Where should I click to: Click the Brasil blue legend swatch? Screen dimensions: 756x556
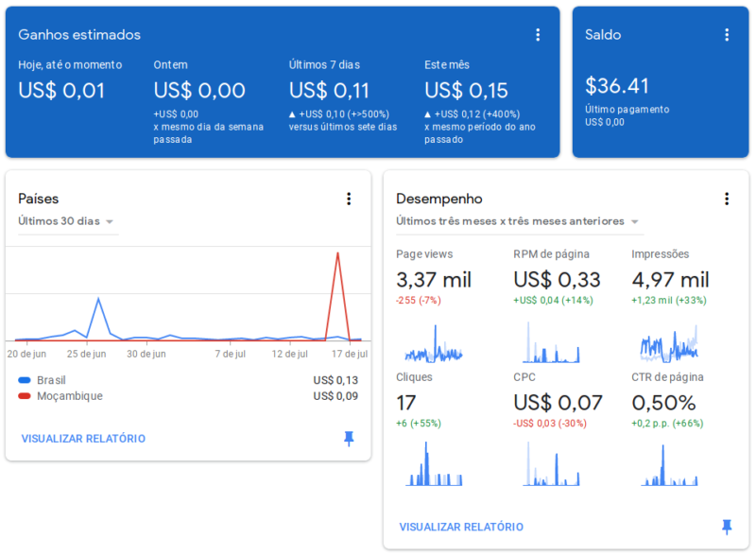(25, 380)
